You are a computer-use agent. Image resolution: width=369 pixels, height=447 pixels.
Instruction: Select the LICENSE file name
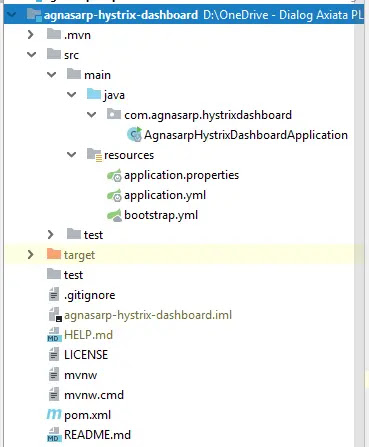pyautogui.click(x=86, y=355)
